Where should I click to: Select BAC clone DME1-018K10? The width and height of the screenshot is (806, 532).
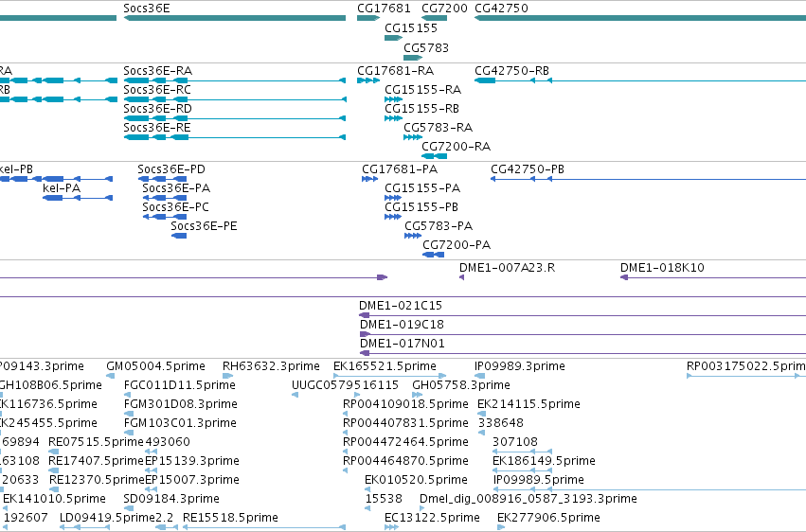[663, 268]
